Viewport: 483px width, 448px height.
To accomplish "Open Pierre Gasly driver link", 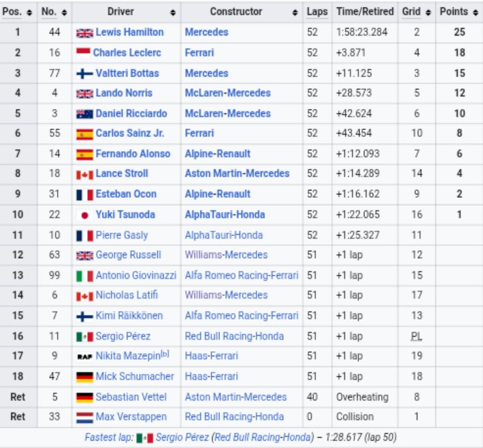I will (121, 235).
